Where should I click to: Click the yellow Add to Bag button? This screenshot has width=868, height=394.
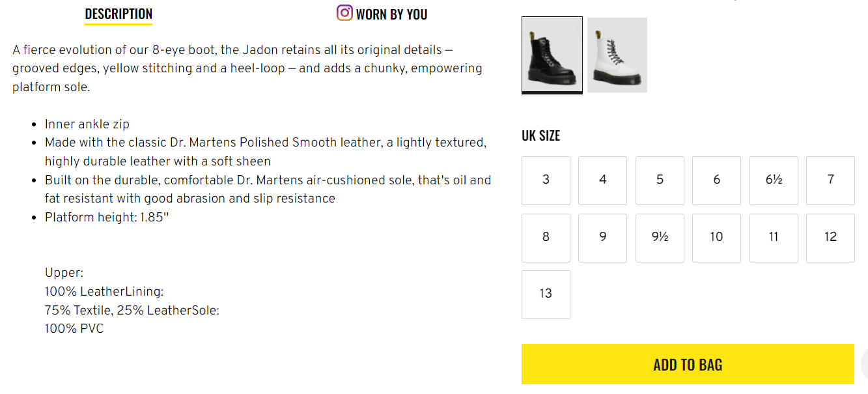(x=688, y=364)
